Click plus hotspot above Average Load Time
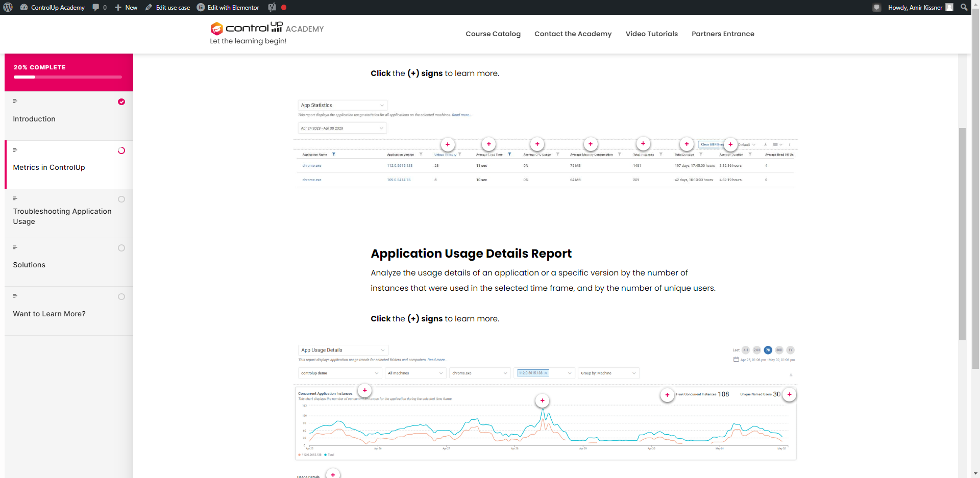Image resolution: width=980 pixels, height=478 pixels. coord(489,144)
